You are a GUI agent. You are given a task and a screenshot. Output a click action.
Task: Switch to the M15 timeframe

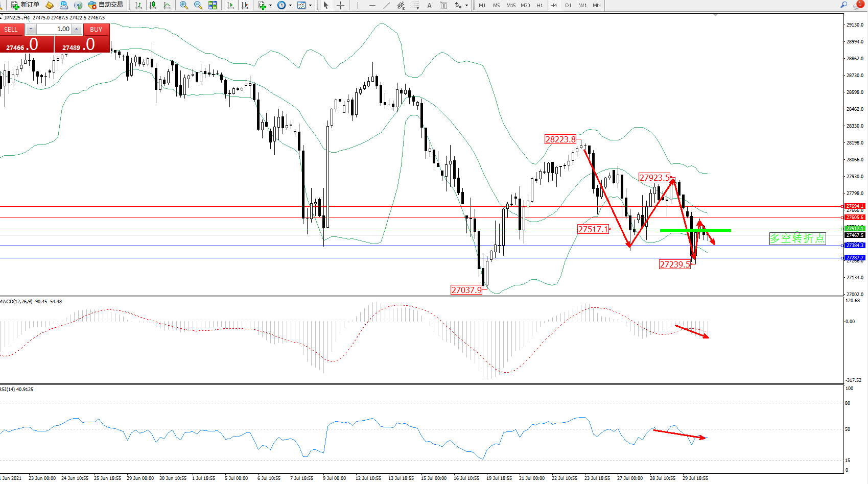[511, 5]
